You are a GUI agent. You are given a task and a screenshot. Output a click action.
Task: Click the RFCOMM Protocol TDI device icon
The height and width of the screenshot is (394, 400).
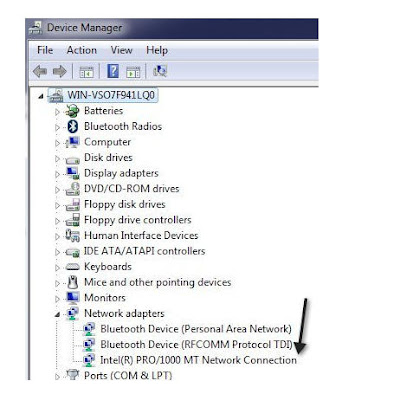click(x=89, y=345)
